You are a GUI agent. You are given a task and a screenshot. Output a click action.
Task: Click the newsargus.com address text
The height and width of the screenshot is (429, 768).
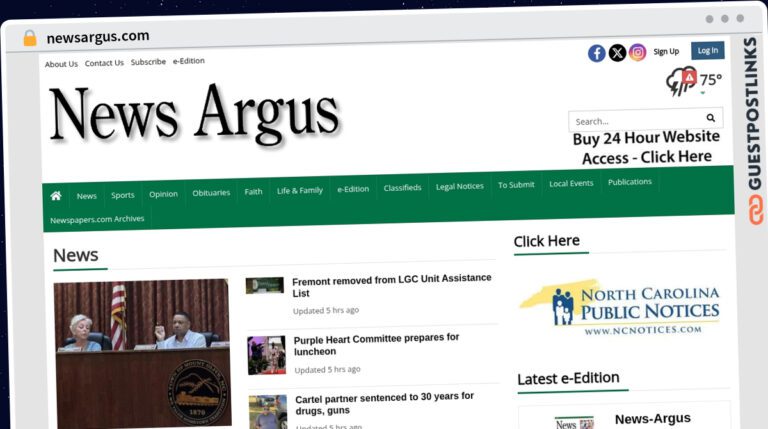click(x=98, y=37)
